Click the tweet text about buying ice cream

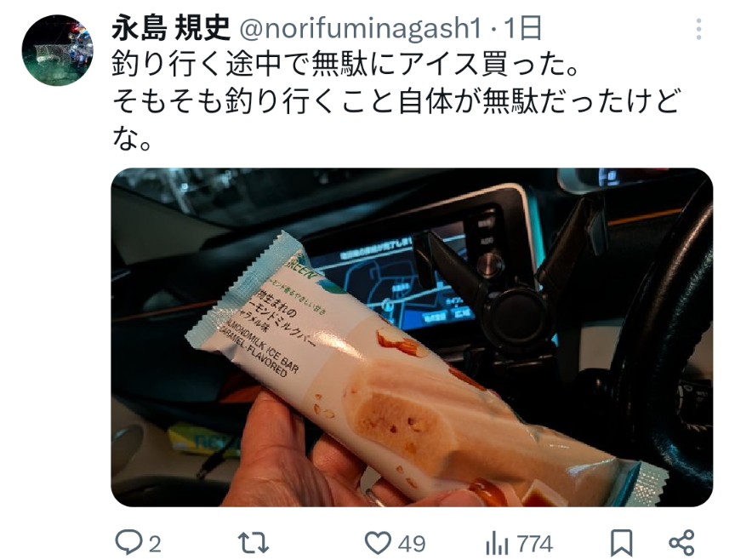coord(346,65)
